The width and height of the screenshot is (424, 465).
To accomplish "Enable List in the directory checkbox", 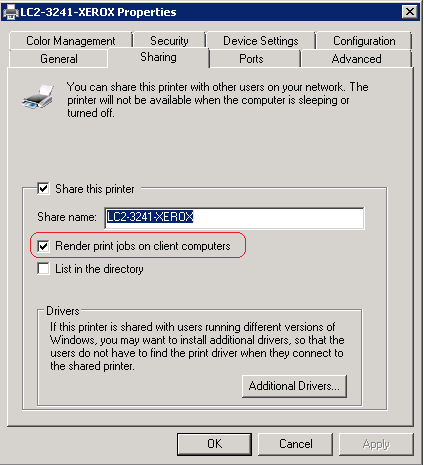I will 43,269.
